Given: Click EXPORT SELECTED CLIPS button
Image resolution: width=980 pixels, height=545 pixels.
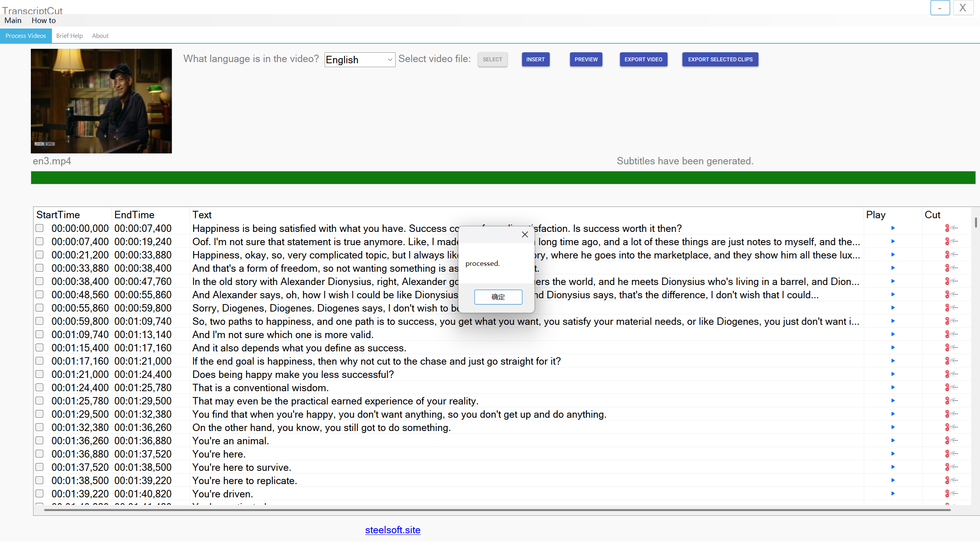Looking at the screenshot, I should (x=720, y=60).
